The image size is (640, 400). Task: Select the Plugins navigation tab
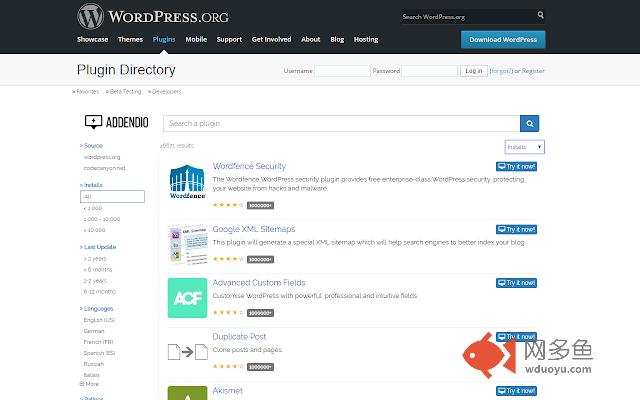(x=164, y=40)
